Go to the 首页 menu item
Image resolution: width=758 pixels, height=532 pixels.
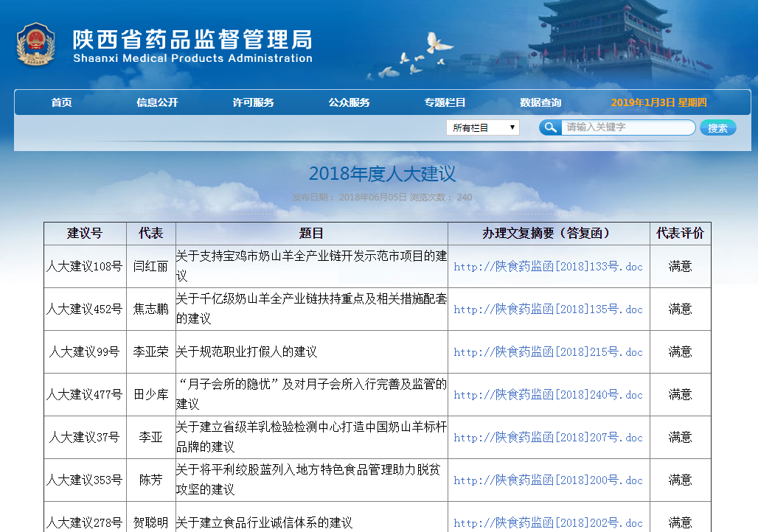pos(62,102)
